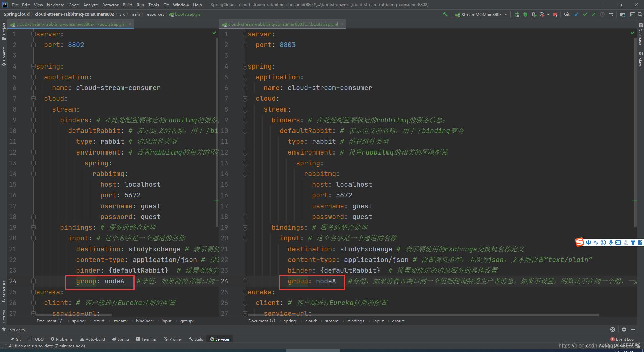Click right editor horizontal scrollbar
The height and width of the screenshot is (352, 644).
423,315
